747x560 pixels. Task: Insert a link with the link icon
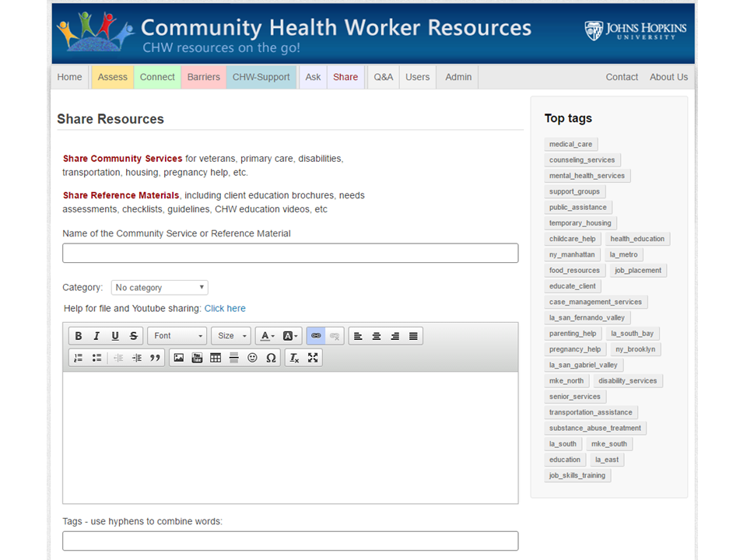pyautogui.click(x=316, y=336)
